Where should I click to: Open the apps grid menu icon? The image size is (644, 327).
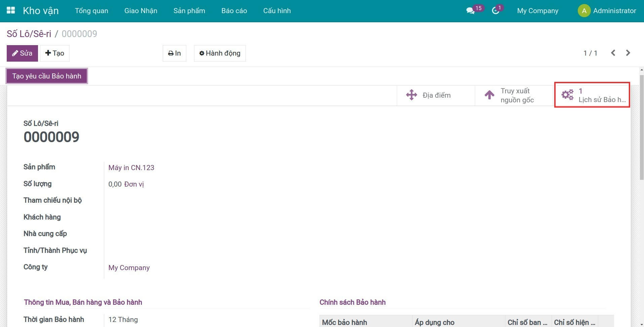tap(11, 10)
